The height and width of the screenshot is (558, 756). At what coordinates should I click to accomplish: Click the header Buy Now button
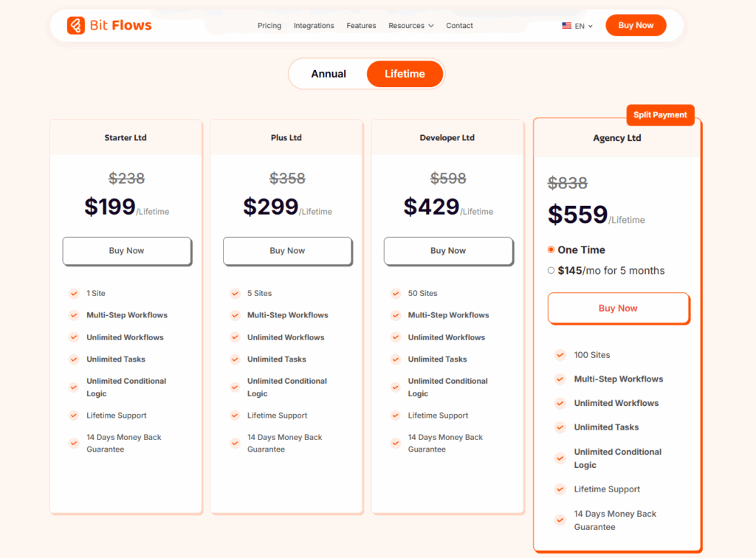point(636,24)
